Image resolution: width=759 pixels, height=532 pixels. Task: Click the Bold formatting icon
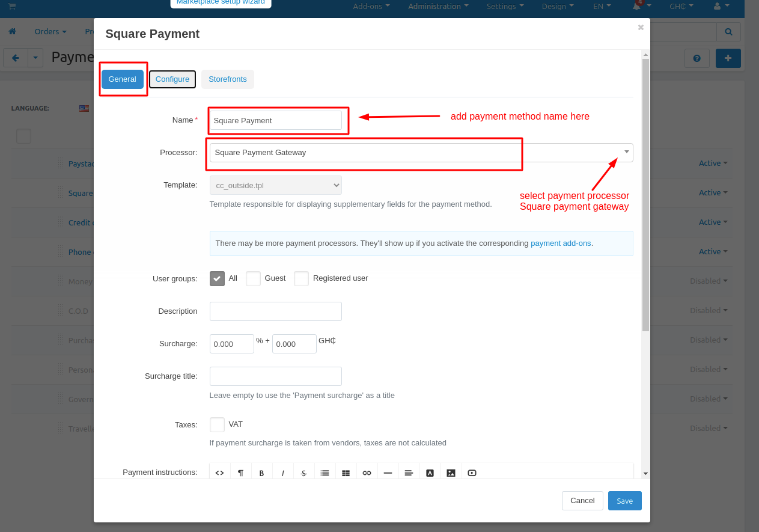261,472
